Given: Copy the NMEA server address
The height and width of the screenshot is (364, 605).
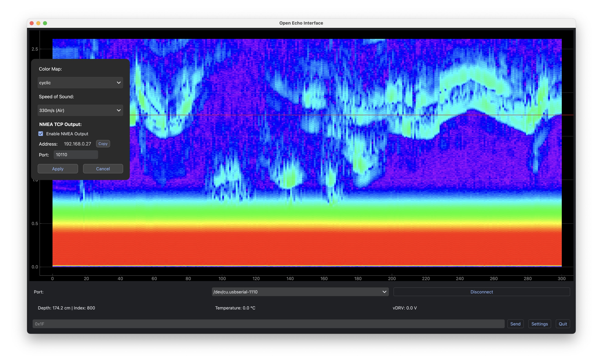Looking at the screenshot, I should coord(103,143).
